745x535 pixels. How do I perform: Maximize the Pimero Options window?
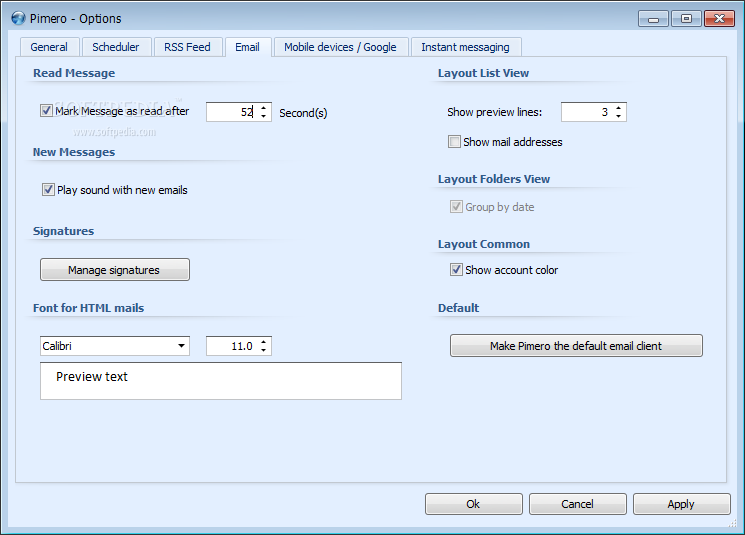click(x=686, y=19)
